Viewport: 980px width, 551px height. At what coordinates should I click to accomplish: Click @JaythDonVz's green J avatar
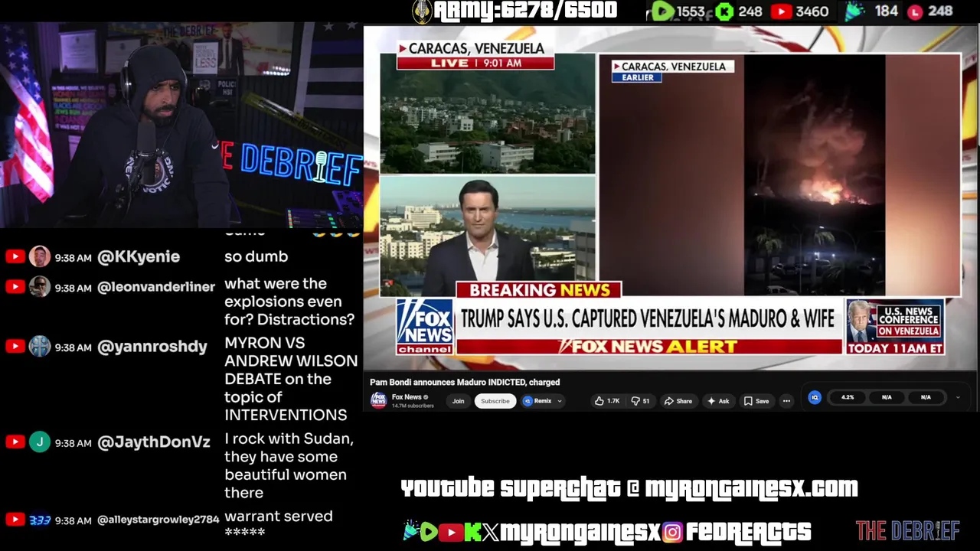40,442
